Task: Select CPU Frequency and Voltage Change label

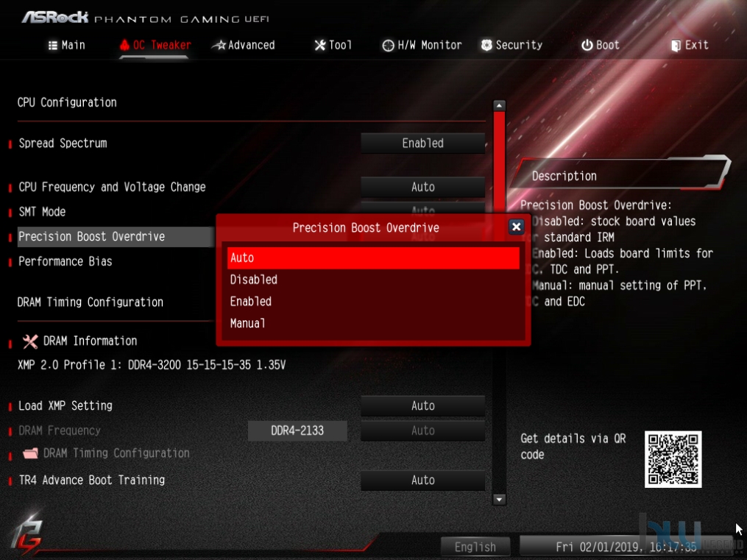Action: pyautogui.click(x=112, y=187)
